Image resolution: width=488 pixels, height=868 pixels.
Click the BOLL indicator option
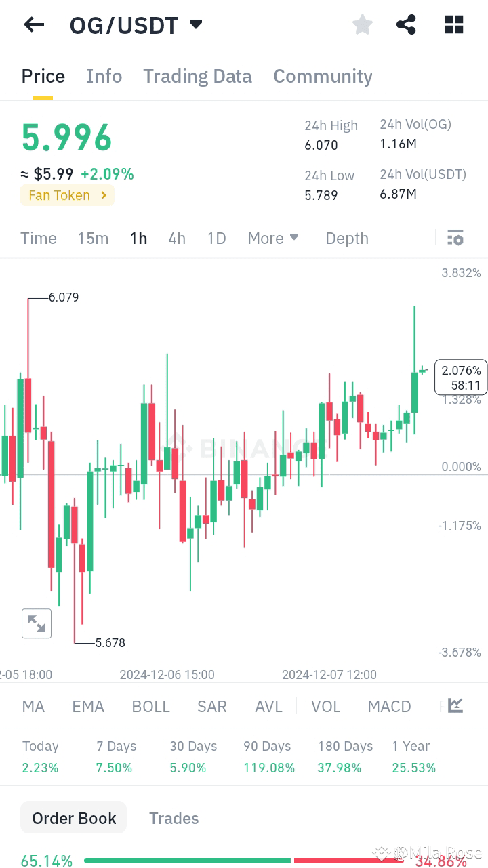tap(150, 706)
